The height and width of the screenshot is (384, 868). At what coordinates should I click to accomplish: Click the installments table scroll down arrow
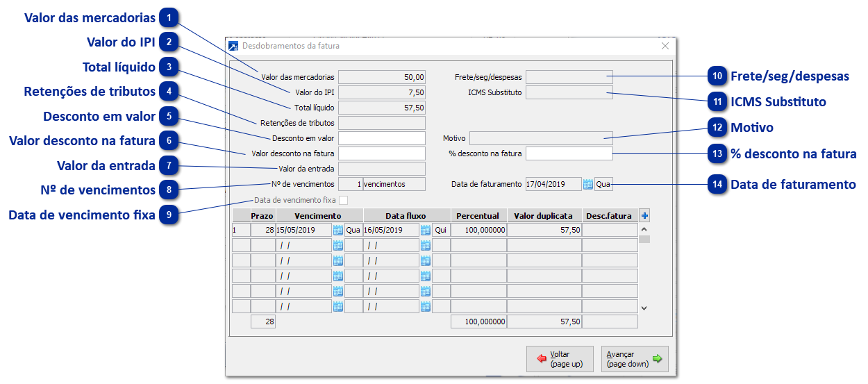pyautogui.click(x=644, y=307)
